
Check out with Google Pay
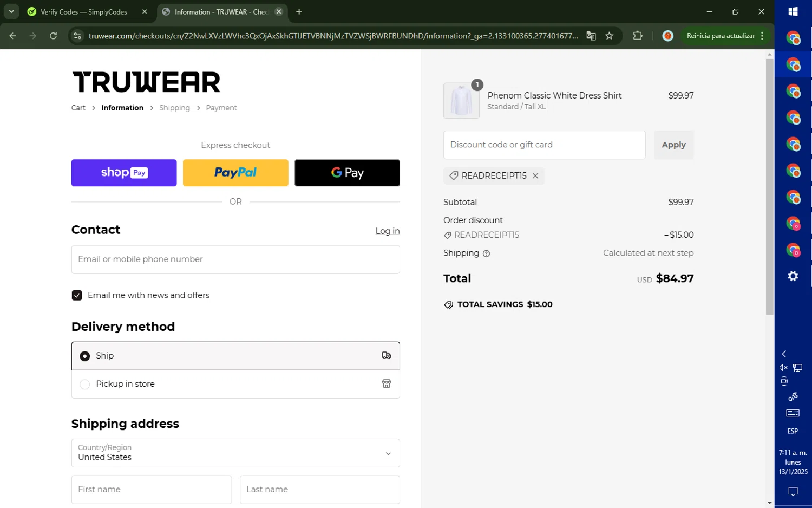tap(347, 173)
